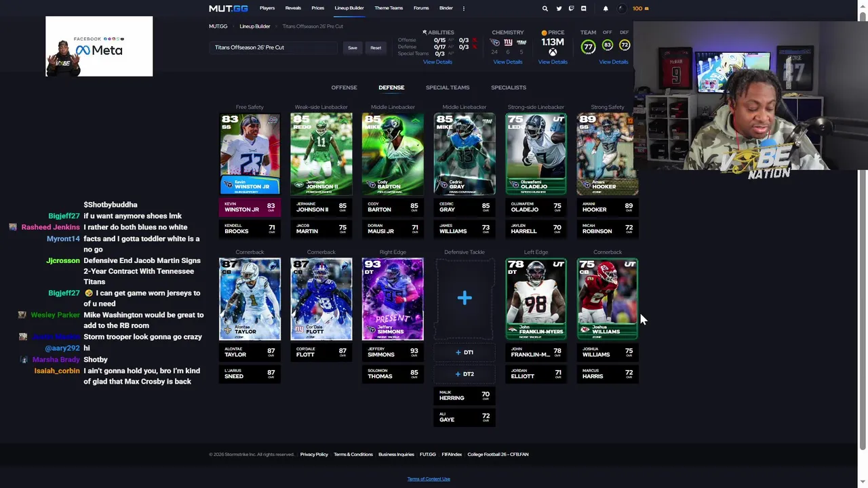868x488 pixels.
Task: Select the Jeffery Simmons card
Action: [393, 299]
